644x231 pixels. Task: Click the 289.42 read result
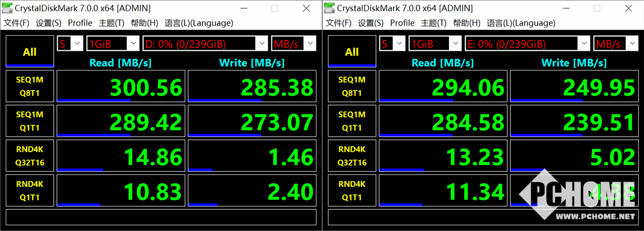click(121, 121)
